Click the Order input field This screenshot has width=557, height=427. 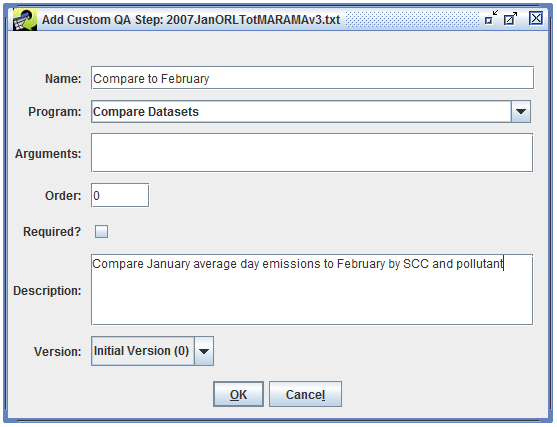[120, 195]
